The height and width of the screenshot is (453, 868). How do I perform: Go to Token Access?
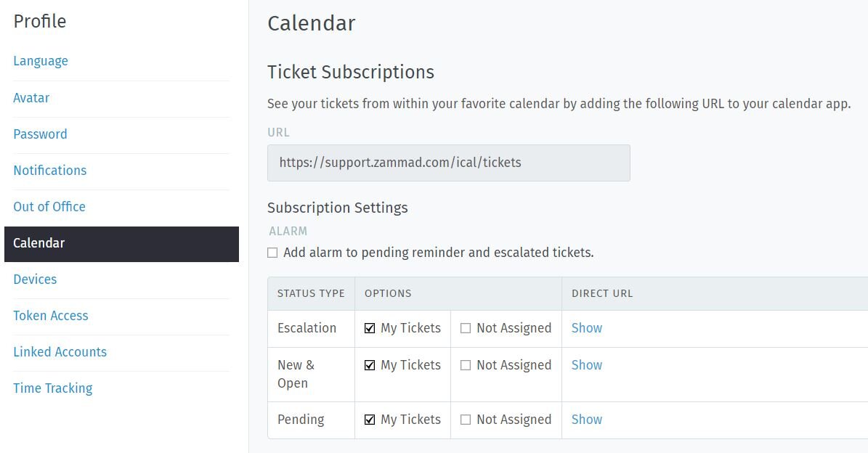pyautogui.click(x=50, y=315)
